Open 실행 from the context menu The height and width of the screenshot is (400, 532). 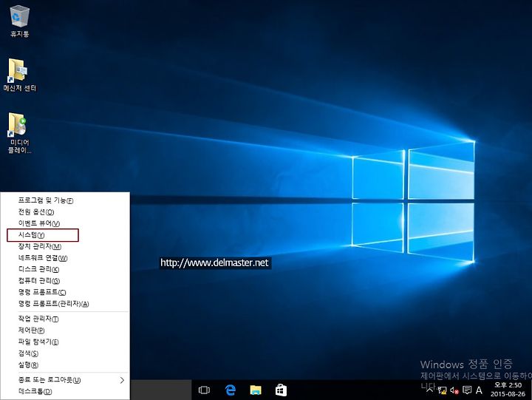click(65, 365)
